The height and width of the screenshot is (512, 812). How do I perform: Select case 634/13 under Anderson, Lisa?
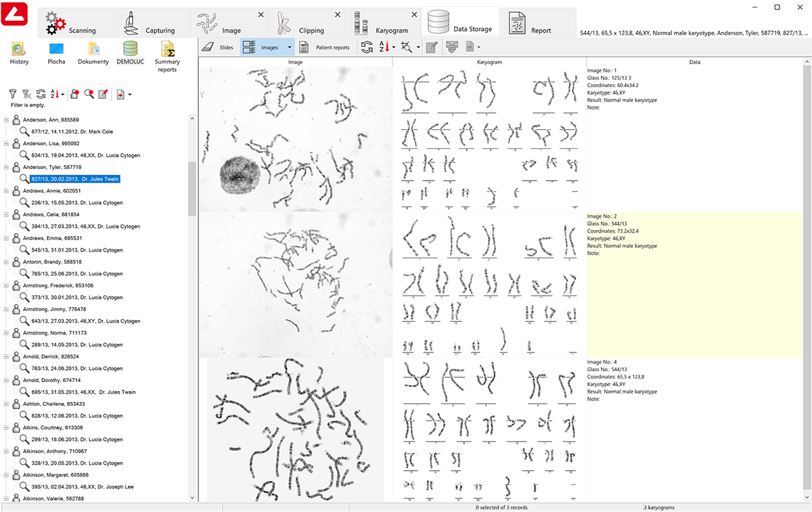(86, 156)
